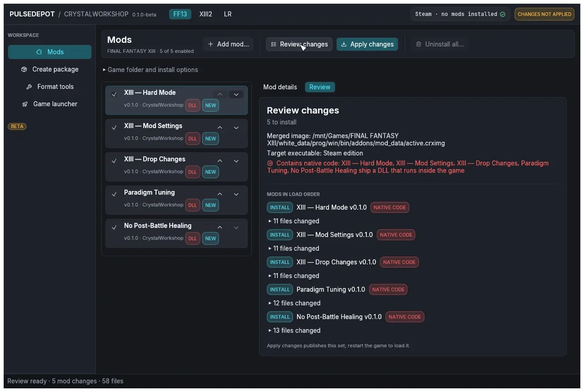
Task: Click the NEW badge on XIII — Drop Changes
Action: click(x=210, y=172)
